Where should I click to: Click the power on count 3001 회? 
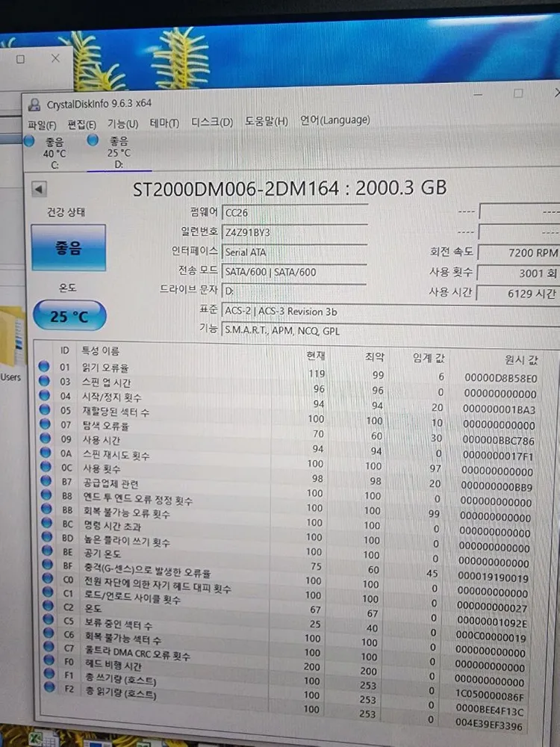pos(518,273)
